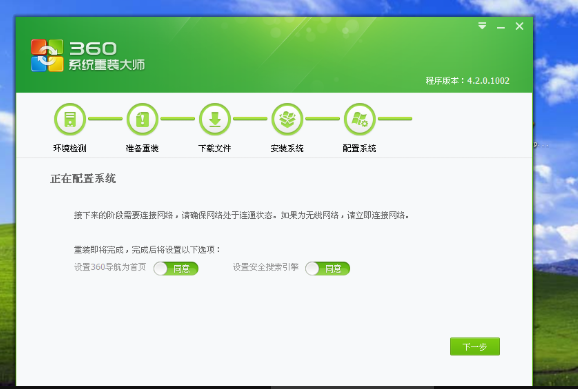Click 配置系统 step label
The image size is (578, 389).
click(359, 148)
